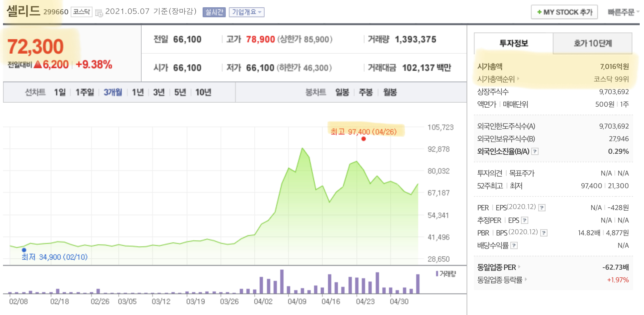Open help icon next to PBR BPS(2020.12)

coord(544,233)
